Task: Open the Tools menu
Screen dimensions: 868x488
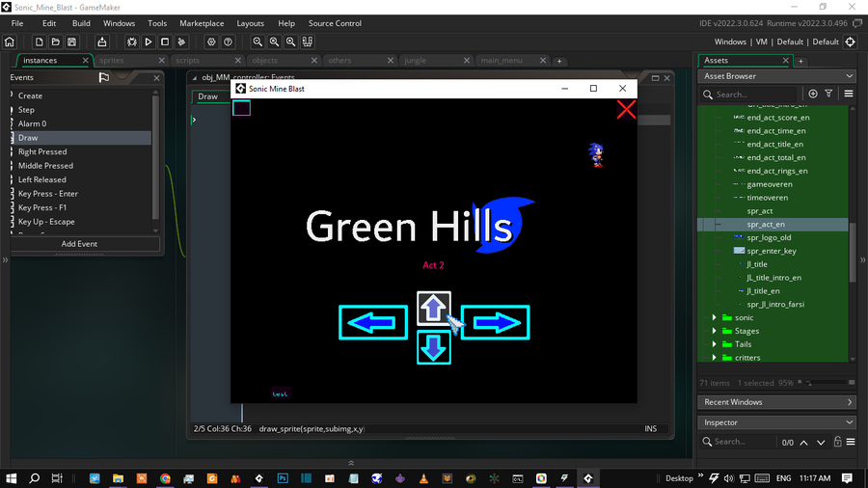Action: (157, 23)
